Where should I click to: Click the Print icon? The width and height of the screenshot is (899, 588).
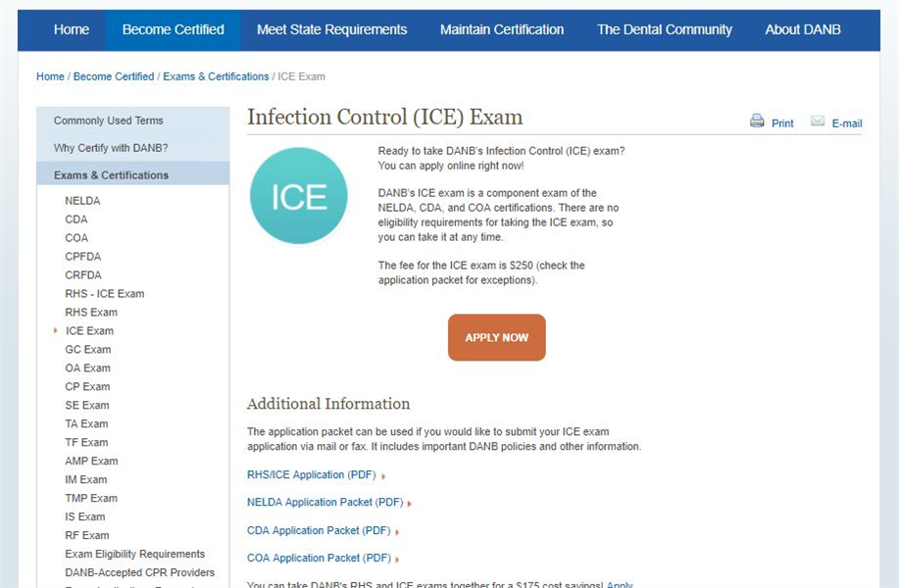(757, 121)
